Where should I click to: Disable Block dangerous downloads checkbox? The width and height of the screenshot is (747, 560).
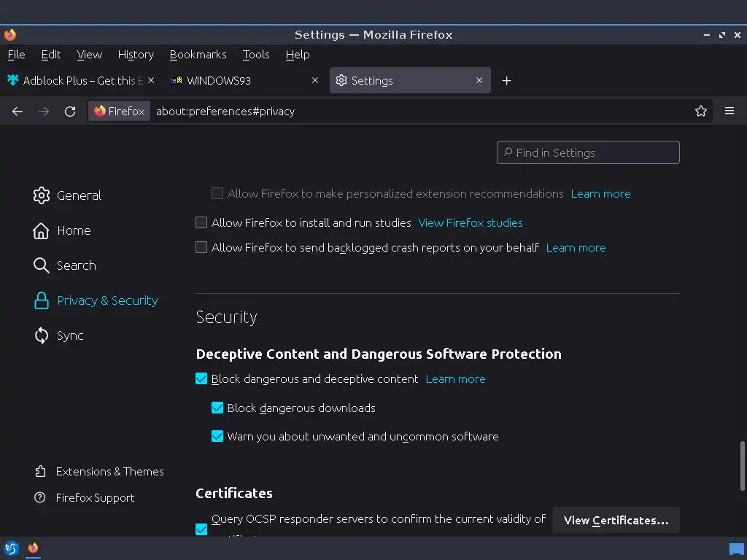[217, 408]
